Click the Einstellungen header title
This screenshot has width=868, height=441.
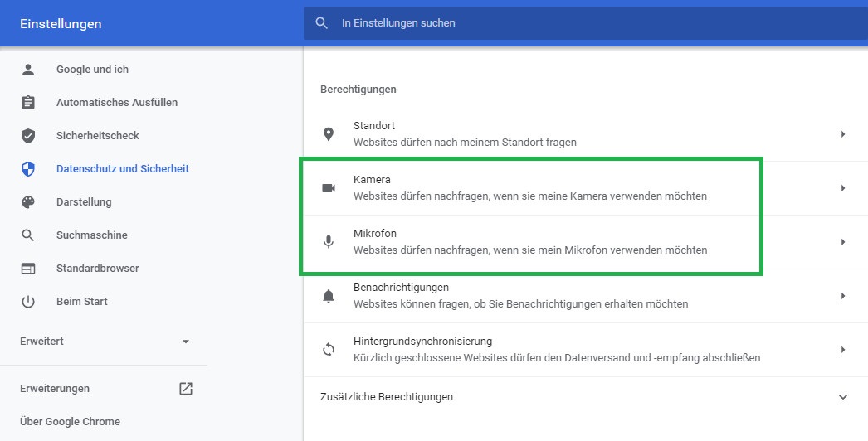tap(61, 24)
